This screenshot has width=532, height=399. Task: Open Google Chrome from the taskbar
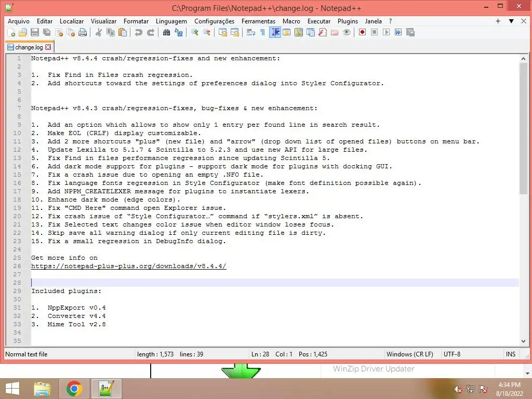(74, 389)
